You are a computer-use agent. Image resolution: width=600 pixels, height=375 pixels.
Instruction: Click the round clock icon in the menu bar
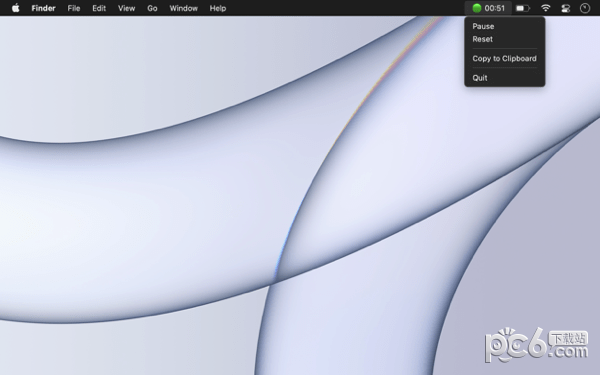pos(585,8)
